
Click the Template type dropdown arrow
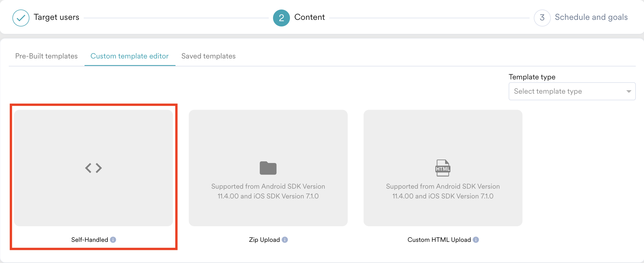[x=629, y=91]
